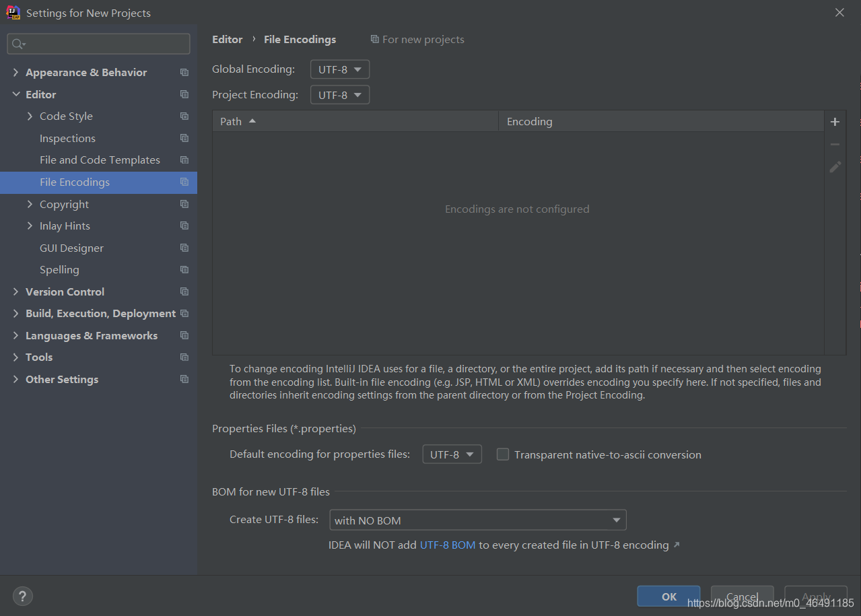
Task: Expand the Tools section
Action: click(15, 357)
